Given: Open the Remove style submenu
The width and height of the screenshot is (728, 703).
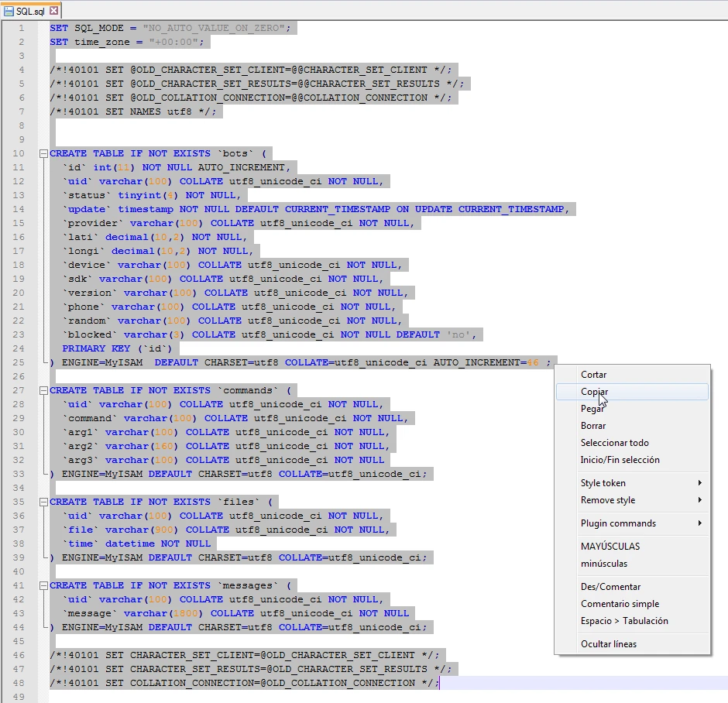Looking at the screenshot, I should point(632,500).
